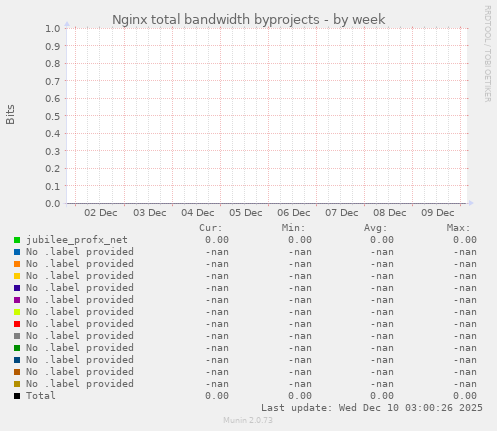Click the '07 Dec' x-axis date label
Viewport: 497px width, 431px height.
click(342, 213)
